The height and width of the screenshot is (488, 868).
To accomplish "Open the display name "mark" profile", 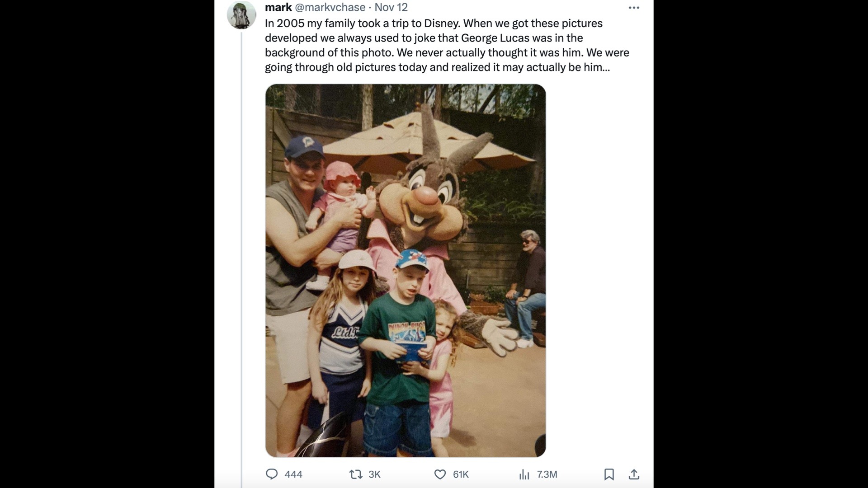I will click(278, 7).
